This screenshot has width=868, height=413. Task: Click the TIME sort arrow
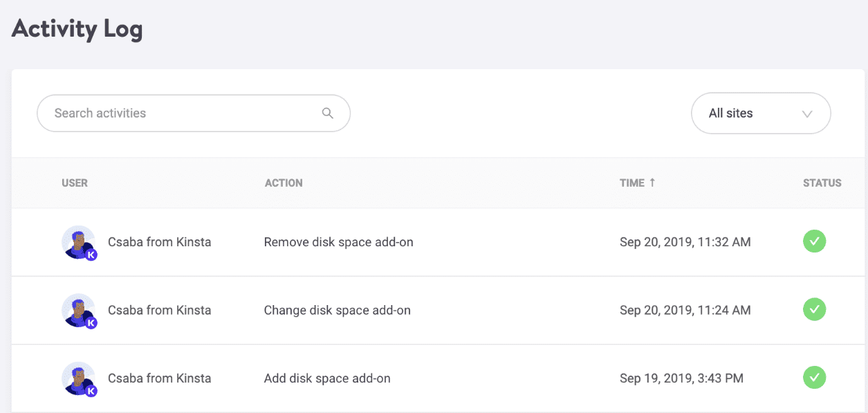(x=652, y=183)
